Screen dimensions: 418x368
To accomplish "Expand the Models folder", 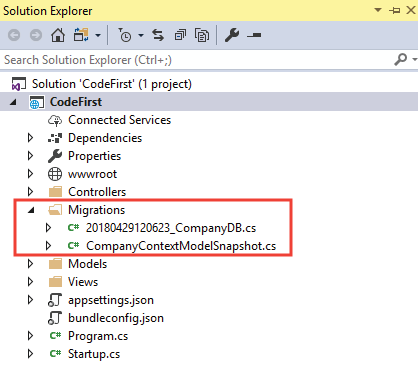I will (30, 264).
